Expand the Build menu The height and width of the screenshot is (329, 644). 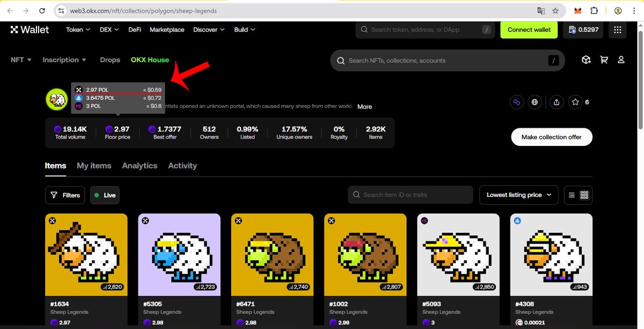[245, 30]
